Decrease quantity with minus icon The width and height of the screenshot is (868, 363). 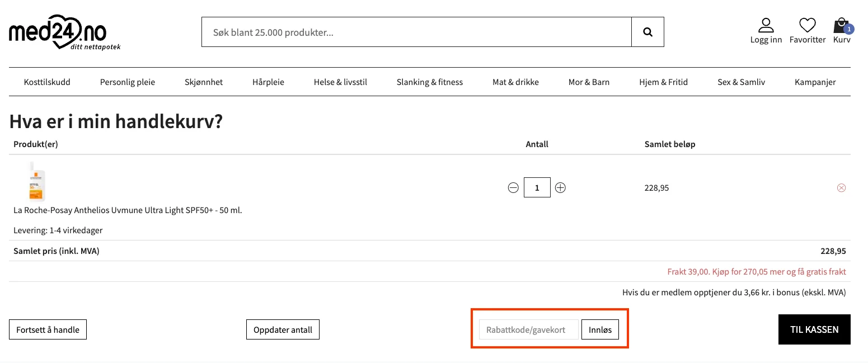pos(513,188)
